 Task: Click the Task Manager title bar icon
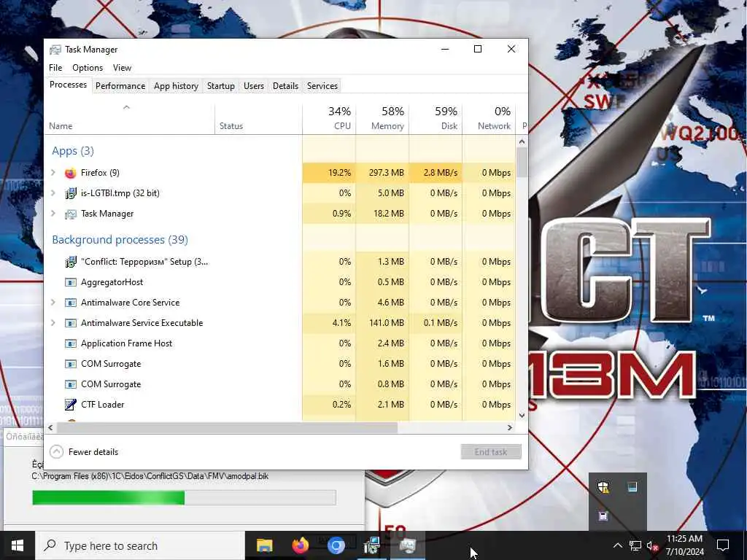55,50
